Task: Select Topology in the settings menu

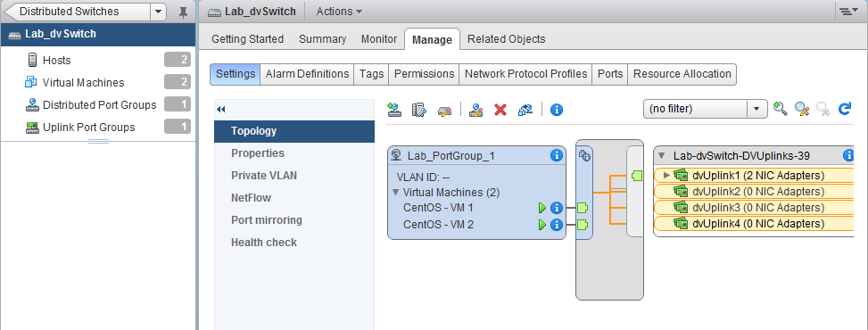Action: [294, 131]
